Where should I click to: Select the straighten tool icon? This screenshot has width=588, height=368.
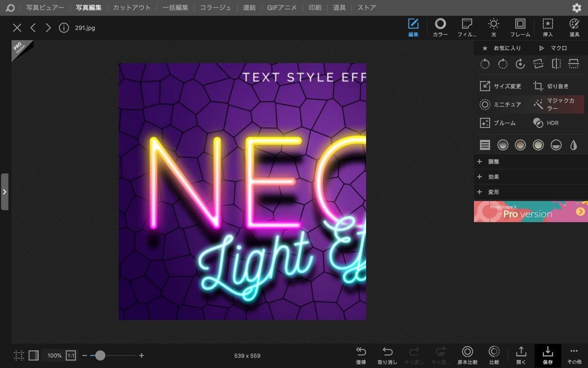[538, 64]
